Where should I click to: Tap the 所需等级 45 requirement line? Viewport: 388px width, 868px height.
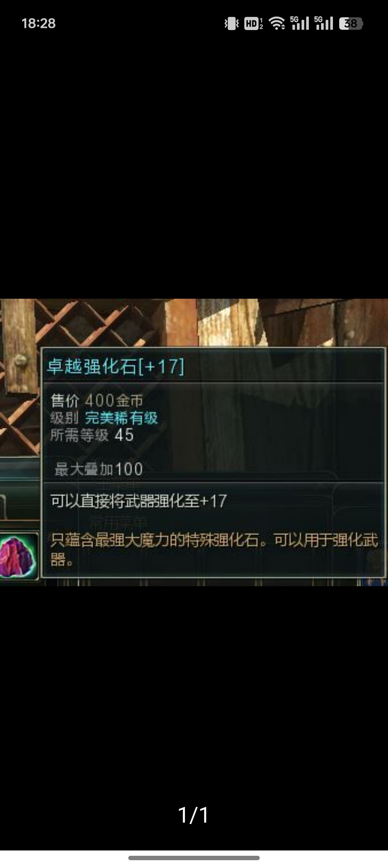[92, 435]
